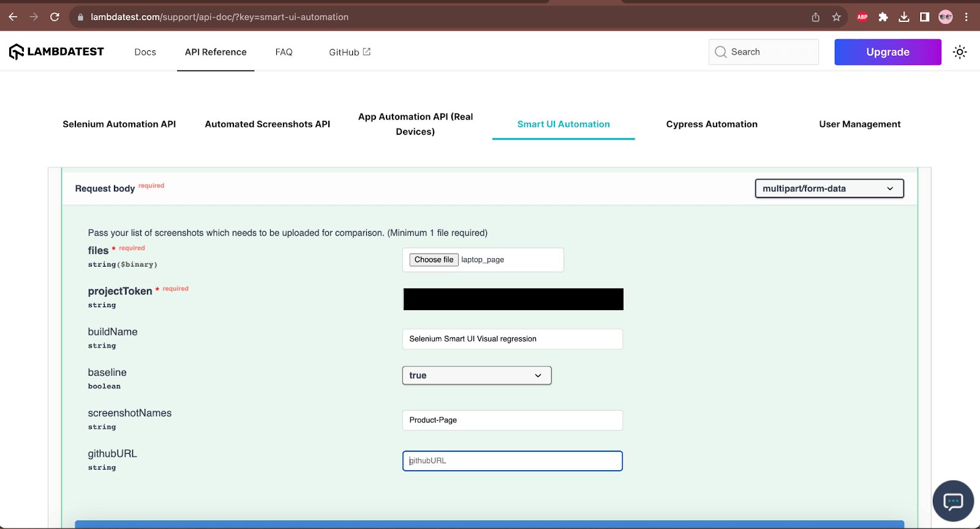Open the browser downloads icon

point(903,17)
